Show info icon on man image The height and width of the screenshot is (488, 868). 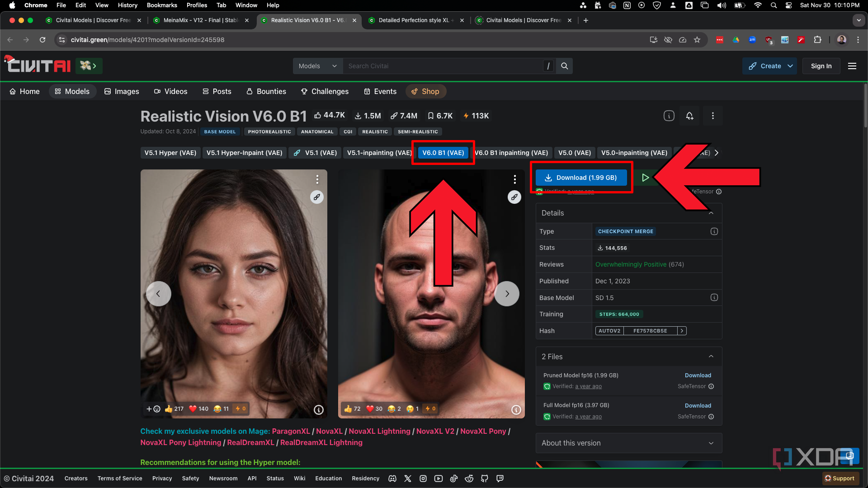[516, 410]
